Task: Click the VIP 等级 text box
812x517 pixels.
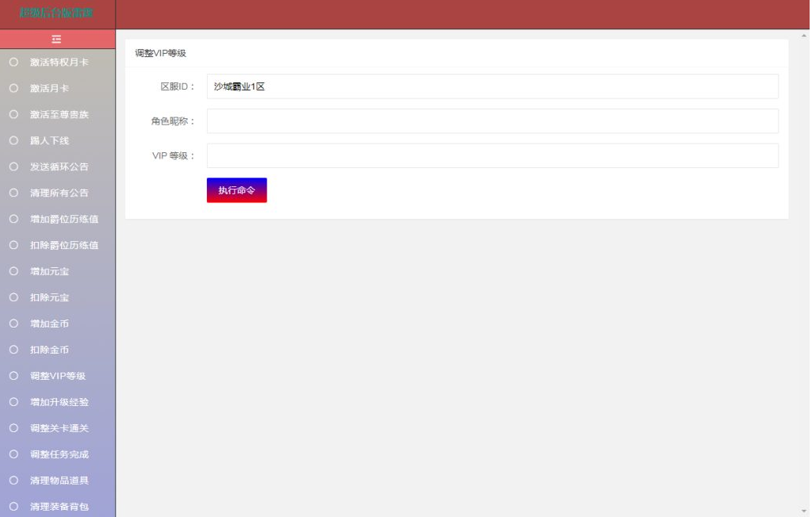Action: pos(492,155)
